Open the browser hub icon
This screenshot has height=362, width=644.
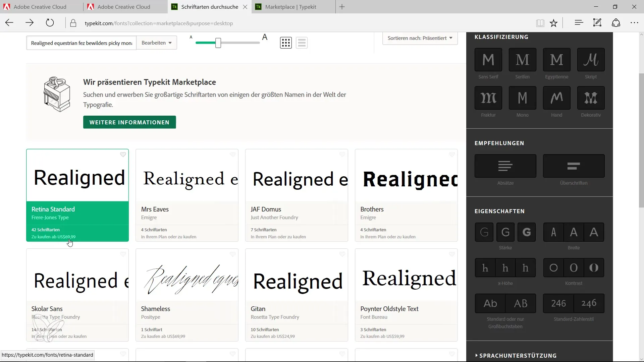pos(579,23)
